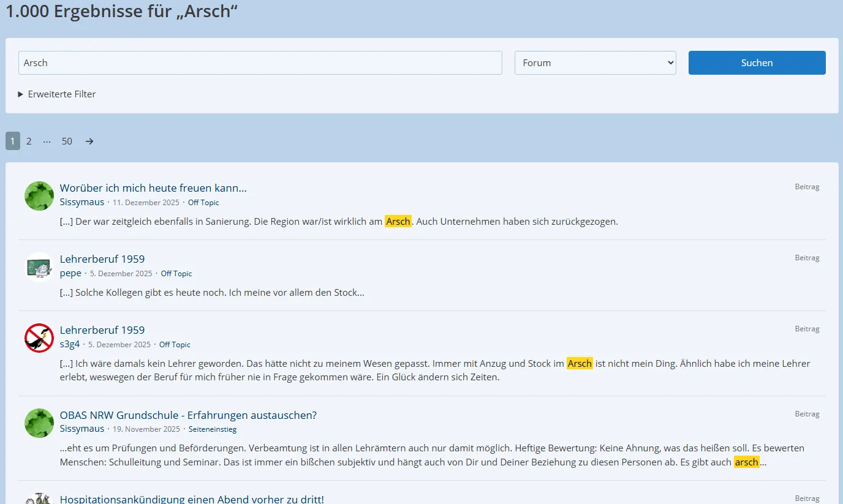Open OBAS NRW Grundschule thread
The height and width of the screenshot is (504, 843).
(188, 415)
